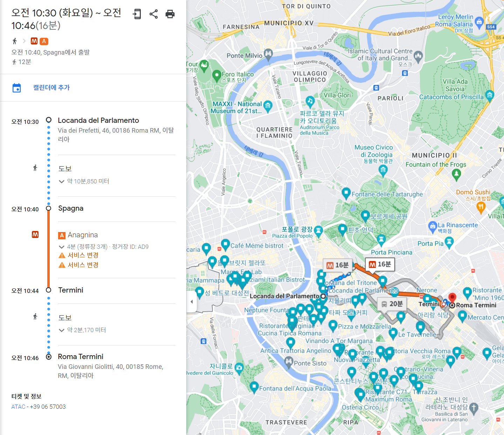Click the La Rinascente shopping marker
The image size is (504, 435).
pyautogui.click(x=433, y=227)
